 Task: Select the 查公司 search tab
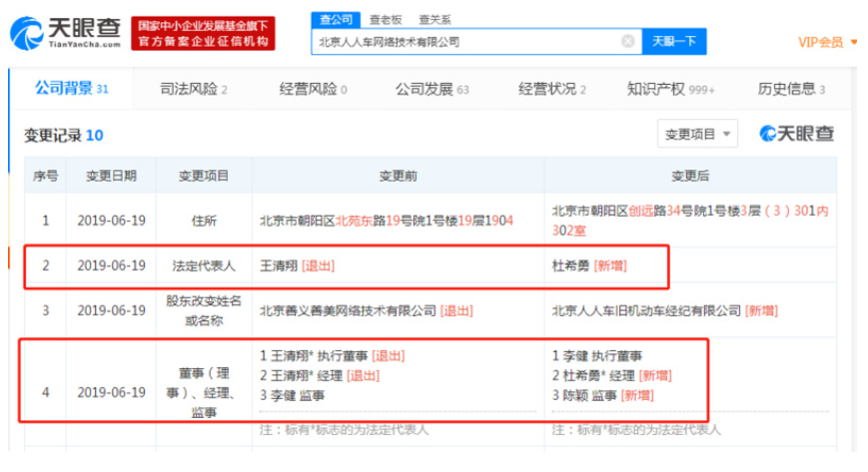[x=336, y=20]
